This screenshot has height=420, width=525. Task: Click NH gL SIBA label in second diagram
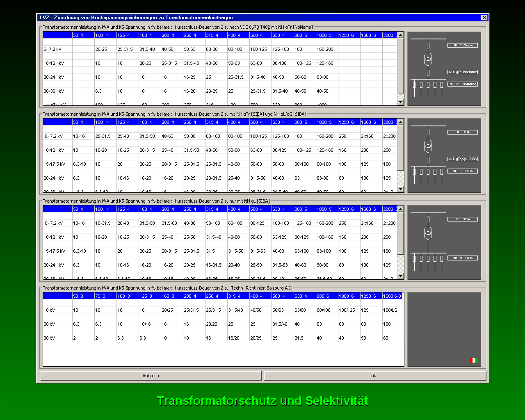tap(462, 171)
